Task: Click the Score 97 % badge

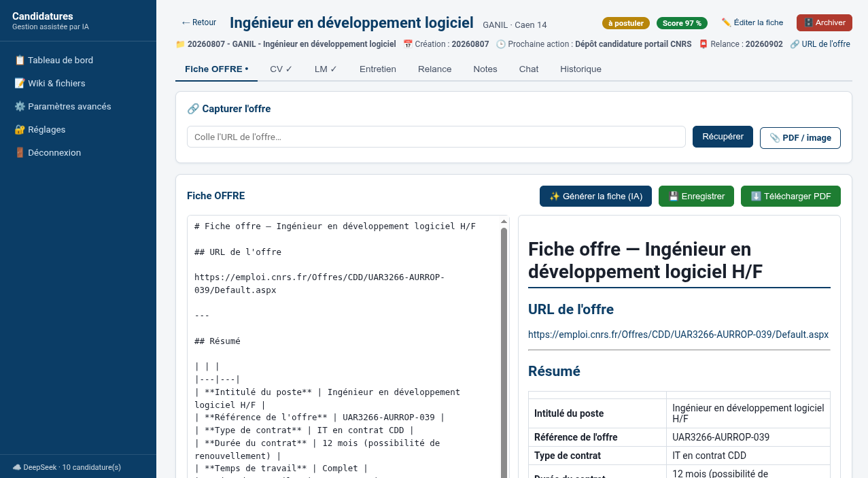Action: pos(682,23)
